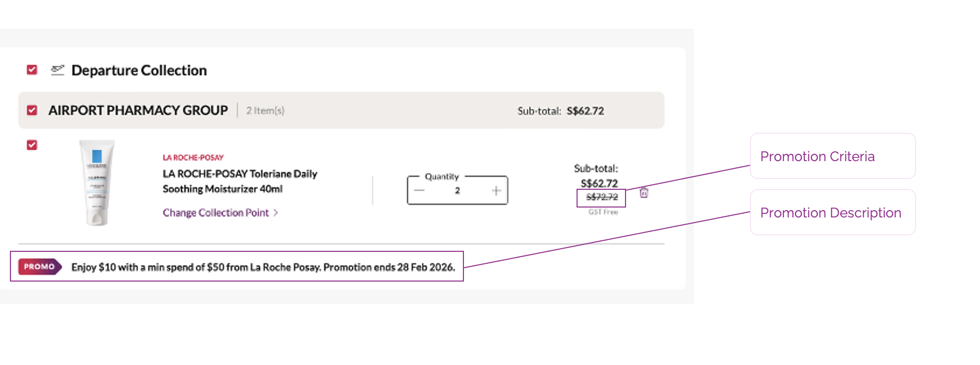980x365 pixels.
Task: Click the moisturizer product thumbnail
Action: click(x=97, y=182)
